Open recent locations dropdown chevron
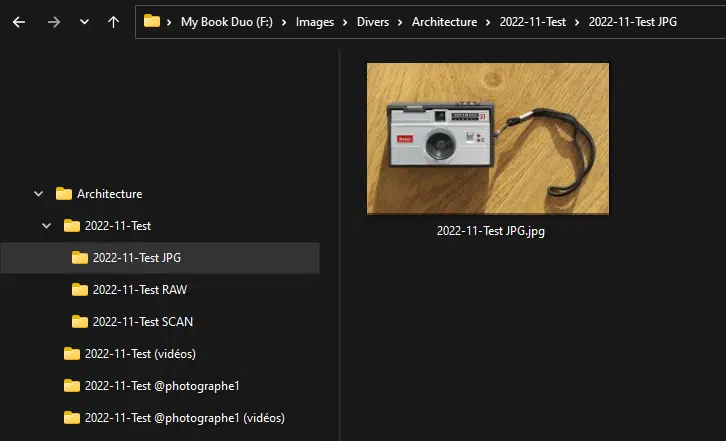726x441 pixels. (84, 22)
